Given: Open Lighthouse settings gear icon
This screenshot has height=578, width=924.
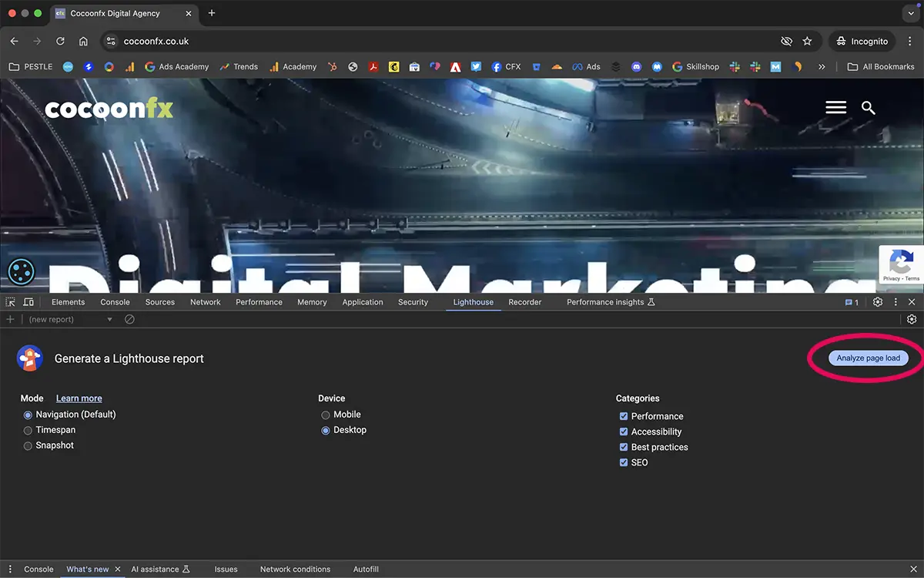Looking at the screenshot, I should pyautogui.click(x=912, y=319).
